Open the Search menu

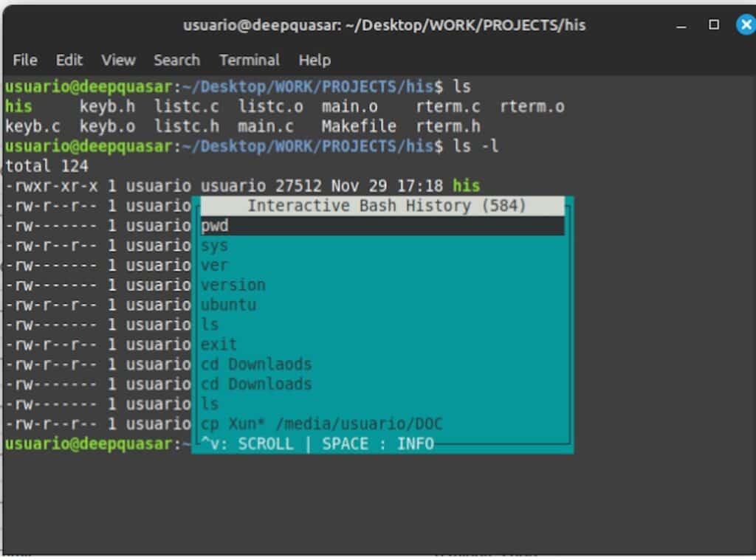pos(176,61)
